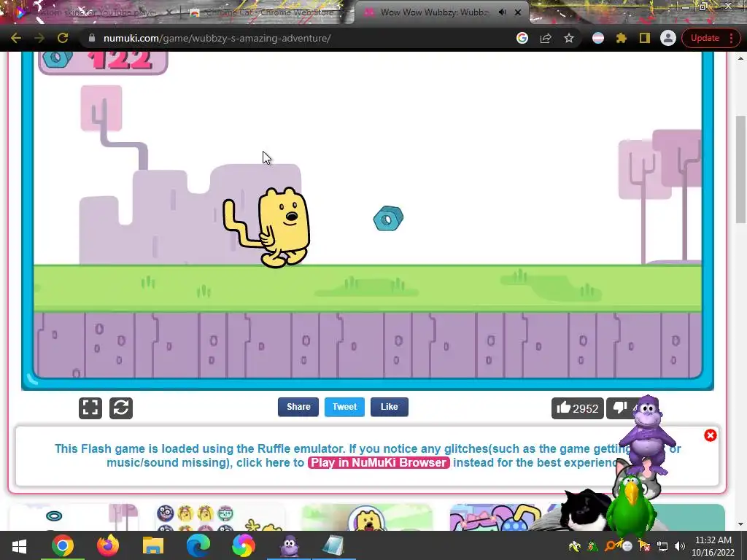Open the striped flag extension icon

[x=598, y=38]
